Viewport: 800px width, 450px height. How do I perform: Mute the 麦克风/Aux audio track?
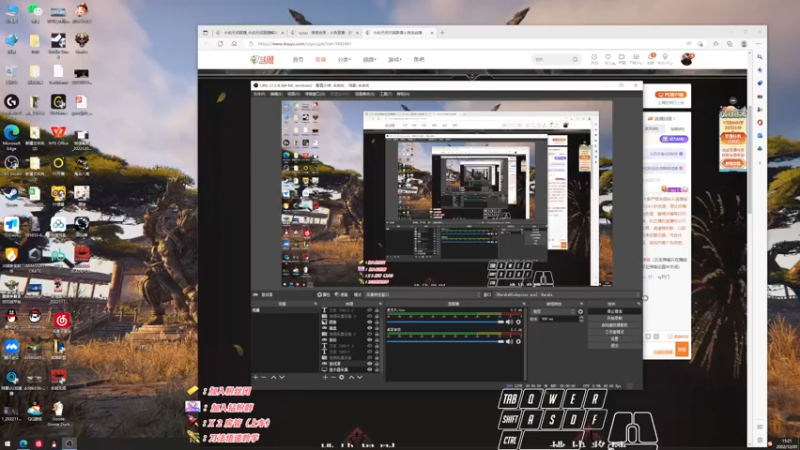(x=509, y=322)
